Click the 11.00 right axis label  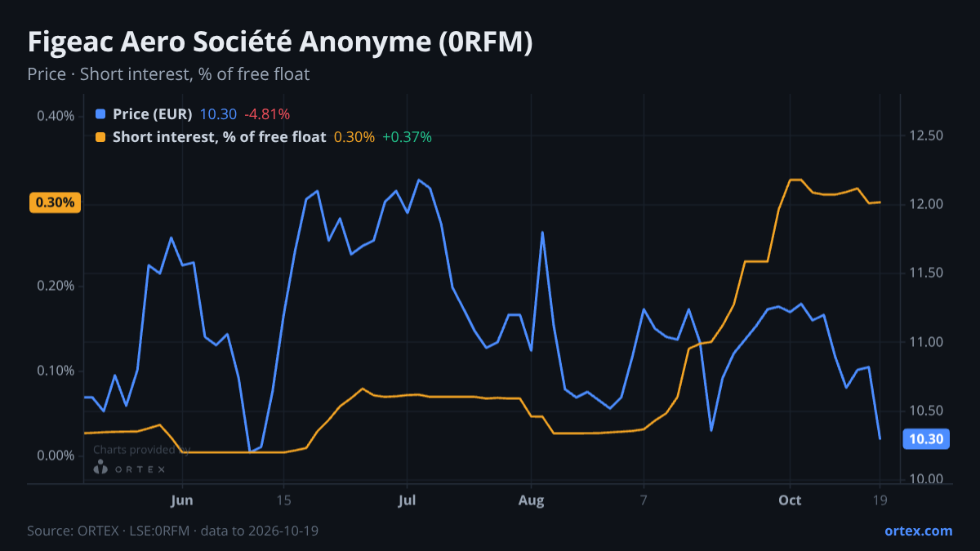pos(926,342)
